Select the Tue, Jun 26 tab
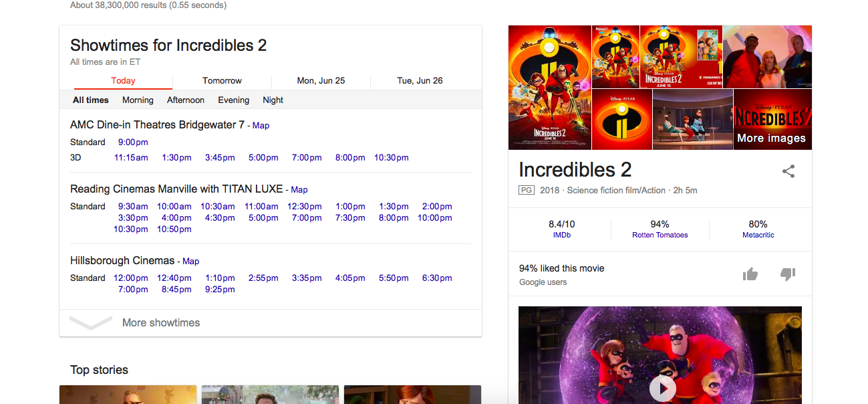This screenshot has height=404, width=868. coord(420,81)
